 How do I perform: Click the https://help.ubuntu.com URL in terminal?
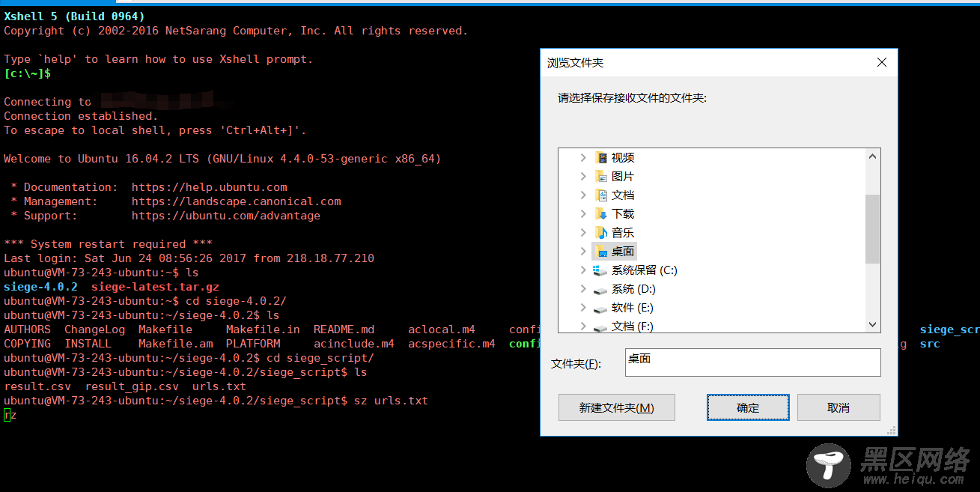(210, 187)
